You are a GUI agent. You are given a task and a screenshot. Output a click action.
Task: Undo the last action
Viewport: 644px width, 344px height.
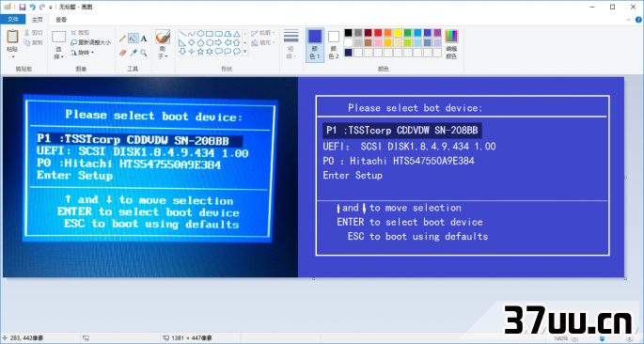33,7
